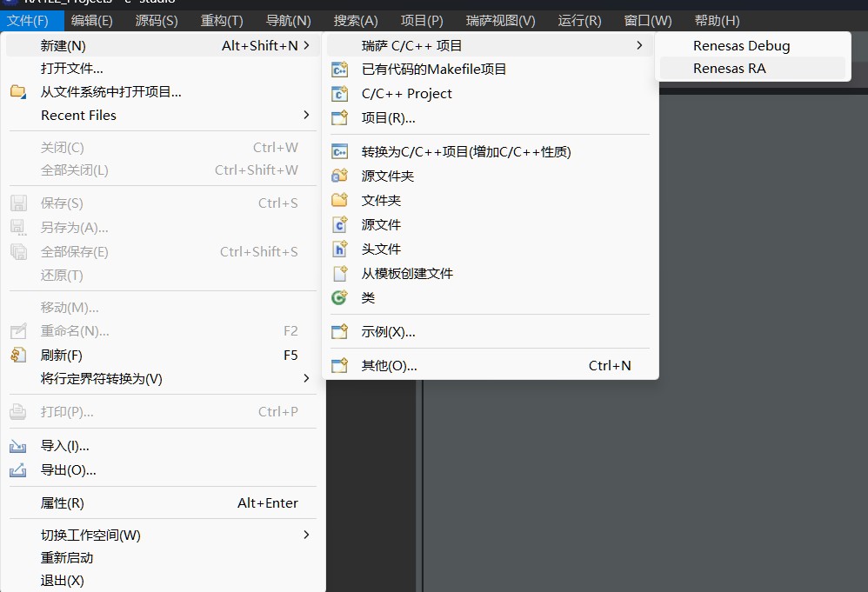Expand the Recent Files submenu arrow
868x592 pixels.
click(306, 115)
